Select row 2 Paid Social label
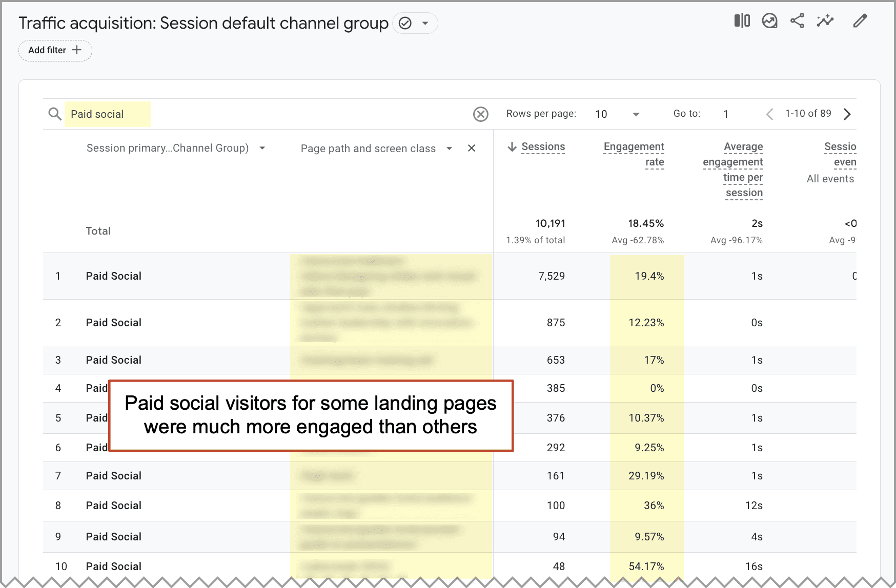Viewport: 896px width, 588px height. tap(114, 323)
